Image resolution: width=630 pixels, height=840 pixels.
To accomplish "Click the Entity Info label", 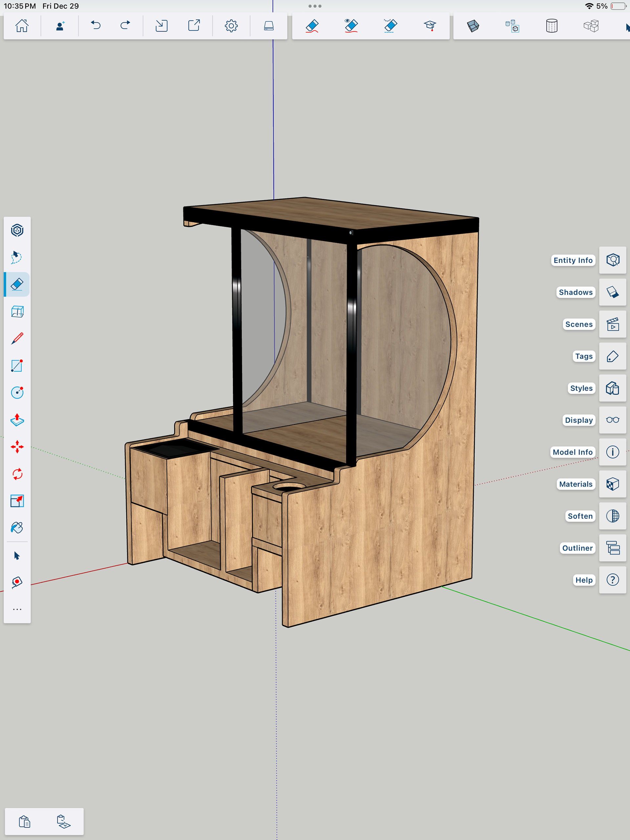I will [x=573, y=260].
